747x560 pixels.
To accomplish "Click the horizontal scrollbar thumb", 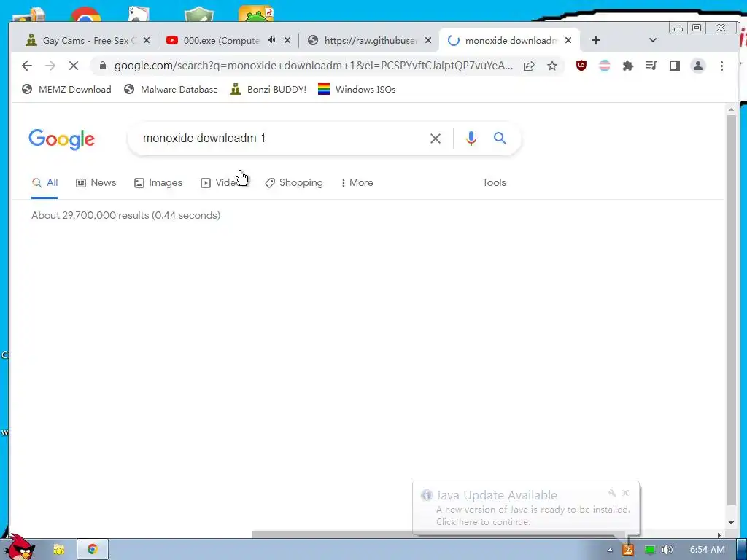I will point(438,534).
